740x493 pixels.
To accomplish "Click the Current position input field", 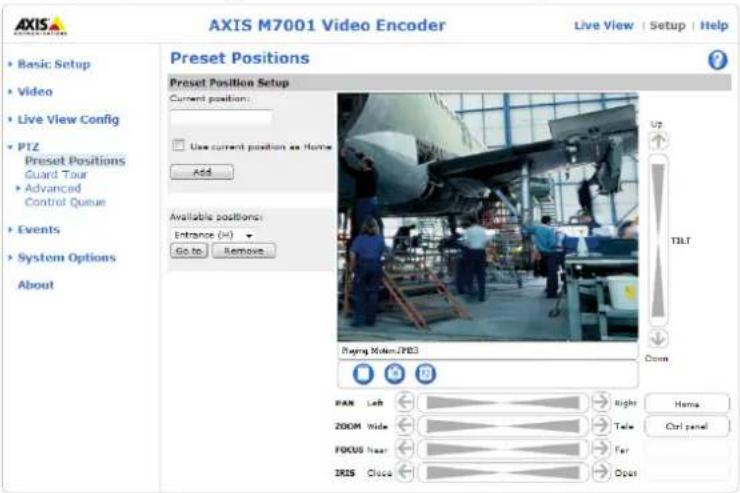I will [221, 117].
